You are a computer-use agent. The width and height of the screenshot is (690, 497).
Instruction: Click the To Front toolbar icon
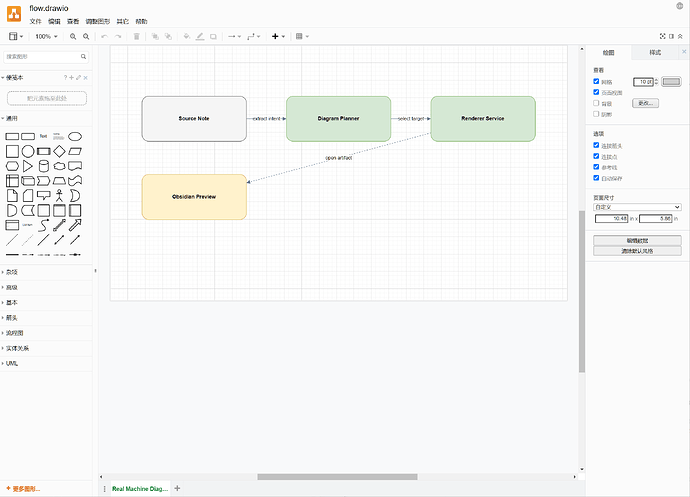(x=155, y=37)
